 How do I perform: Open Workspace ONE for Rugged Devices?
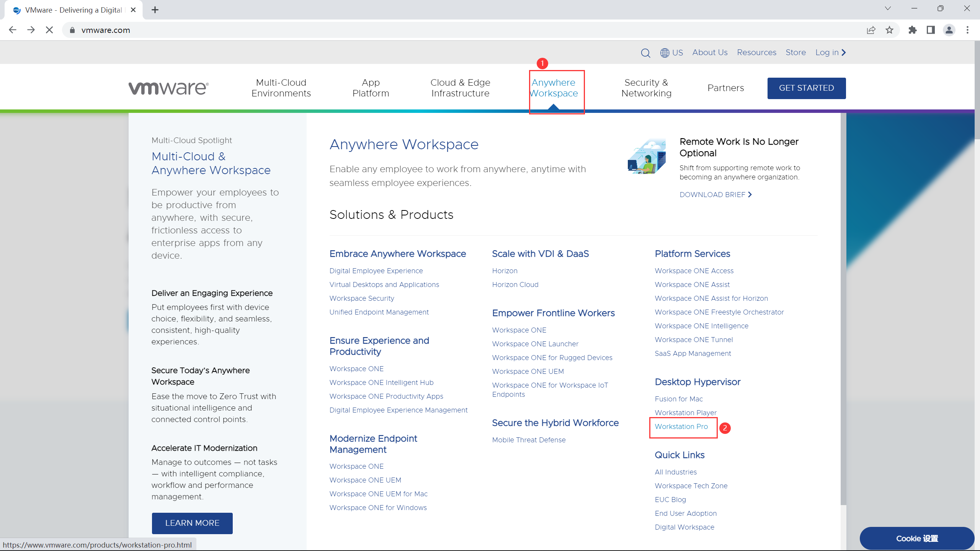(x=552, y=358)
